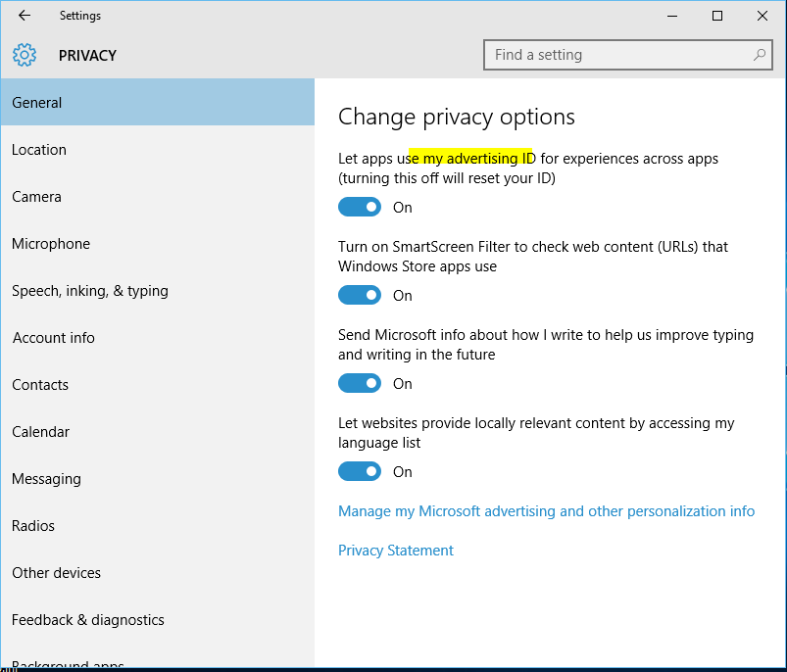Open Feedback & diagnostics section
The image size is (787, 672).
88,620
